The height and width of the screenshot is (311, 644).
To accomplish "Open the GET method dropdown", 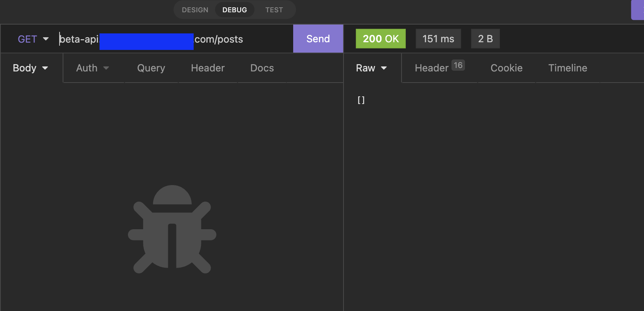I will coord(33,39).
